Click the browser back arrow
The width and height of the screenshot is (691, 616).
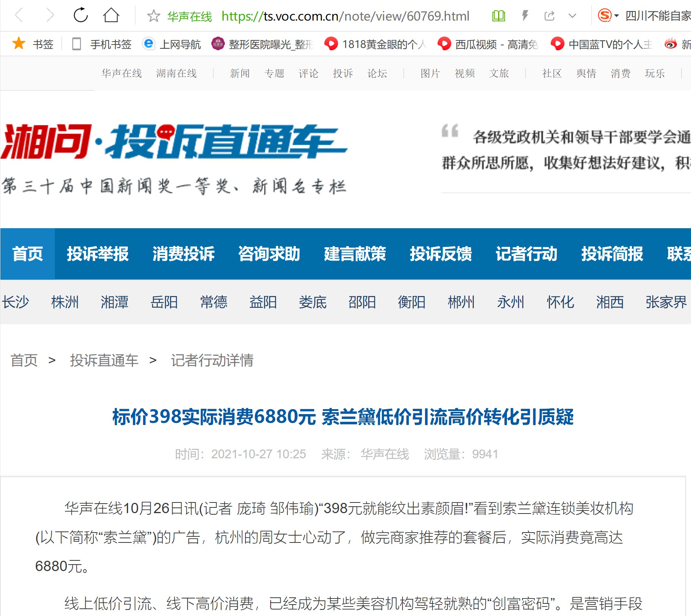[19, 16]
